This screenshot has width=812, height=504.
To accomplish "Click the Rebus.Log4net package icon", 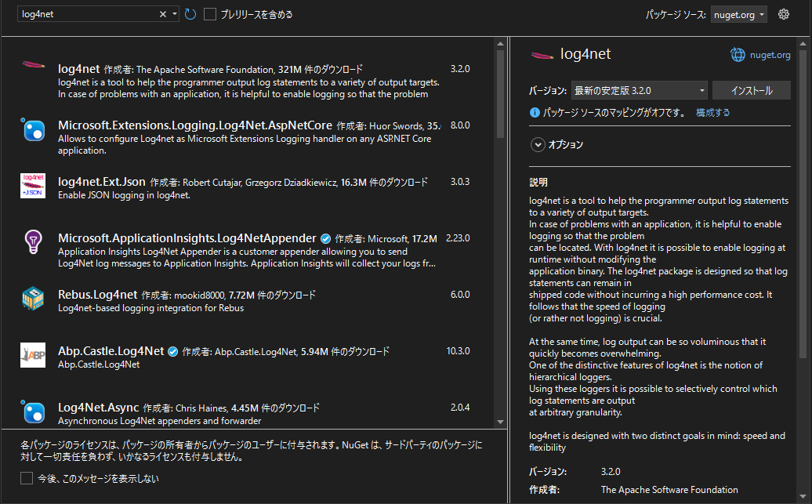I will click(33, 299).
